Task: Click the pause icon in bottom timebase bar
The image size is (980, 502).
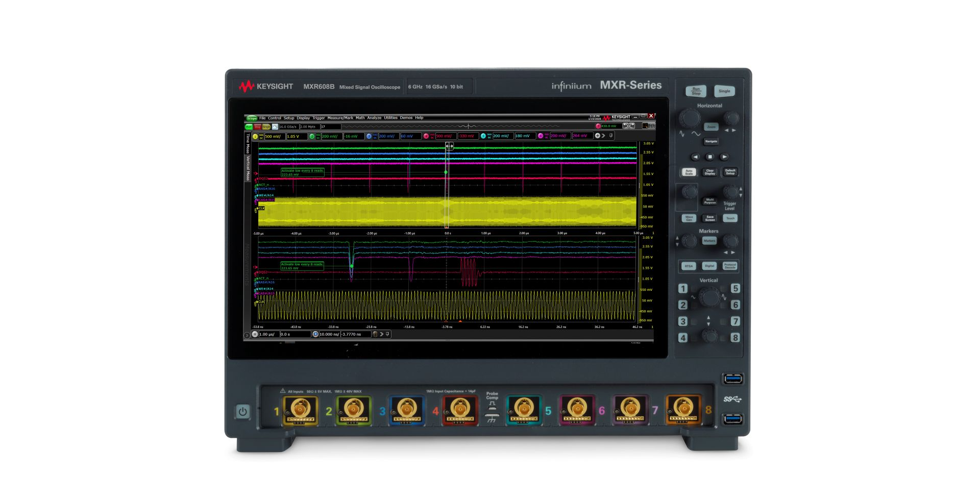Action: (255, 334)
